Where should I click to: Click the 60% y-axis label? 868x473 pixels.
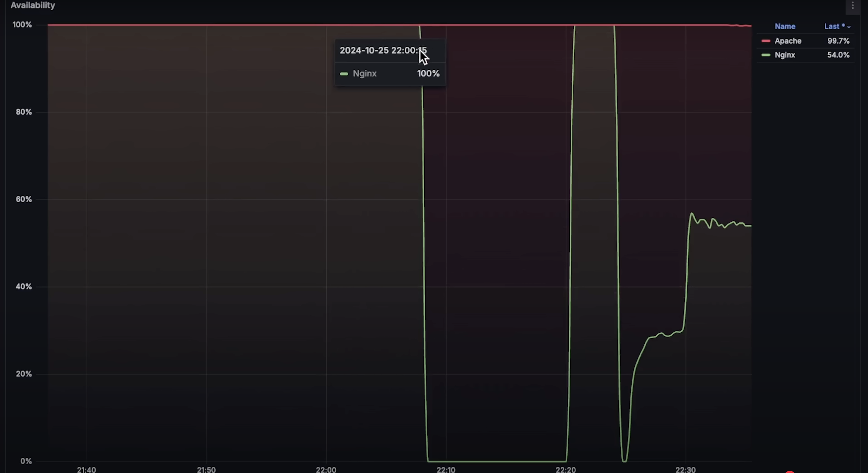coord(24,199)
